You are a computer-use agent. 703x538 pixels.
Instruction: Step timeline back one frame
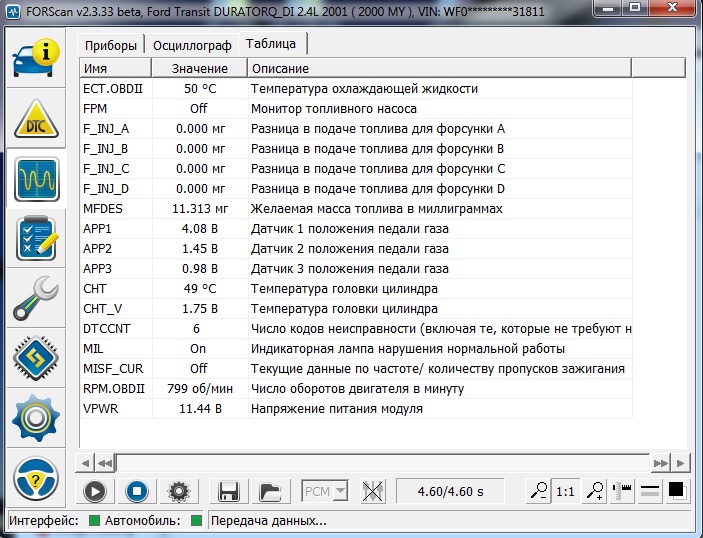[85, 463]
